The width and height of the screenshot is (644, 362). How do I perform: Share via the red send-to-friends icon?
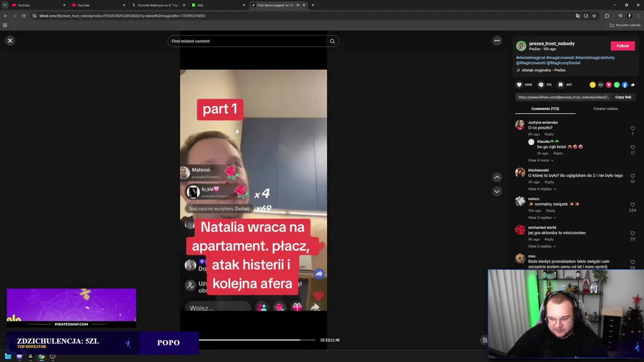point(609,85)
